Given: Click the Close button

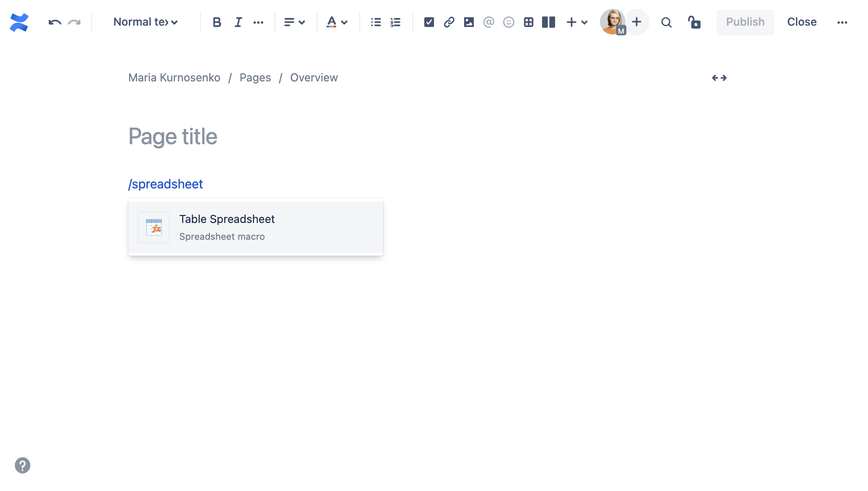Looking at the screenshot, I should [802, 22].
